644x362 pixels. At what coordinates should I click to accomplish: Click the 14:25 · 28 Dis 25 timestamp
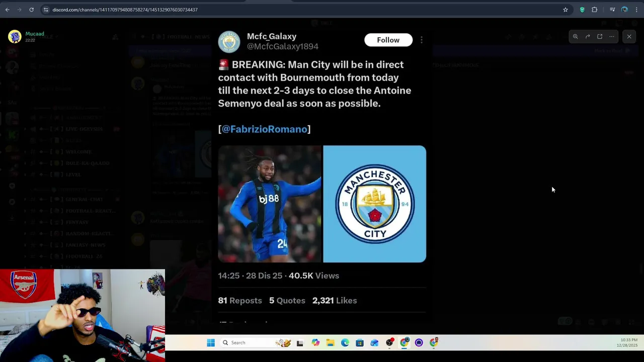coord(251,276)
